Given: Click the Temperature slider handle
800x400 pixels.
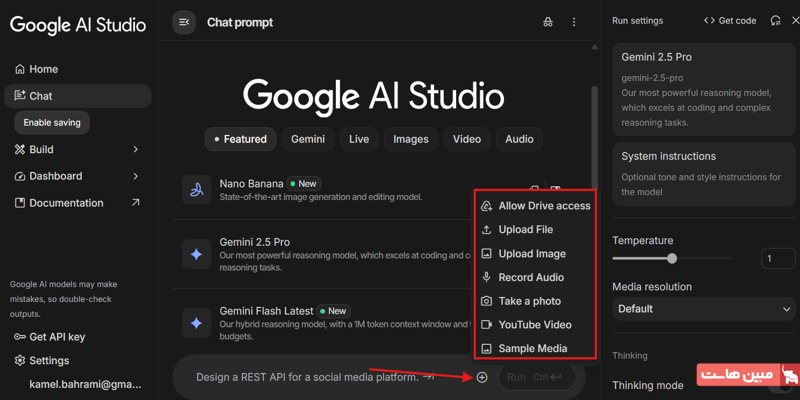Looking at the screenshot, I should [x=672, y=258].
